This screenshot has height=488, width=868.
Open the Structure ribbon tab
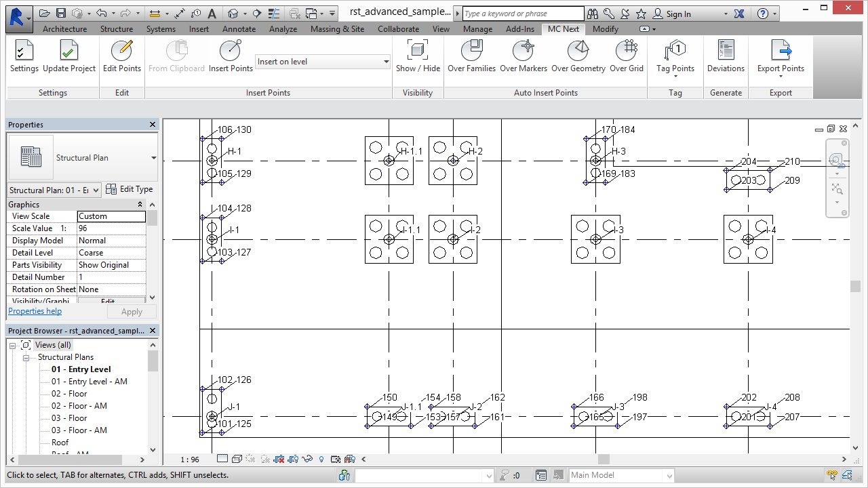pyautogui.click(x=117, y=29)
